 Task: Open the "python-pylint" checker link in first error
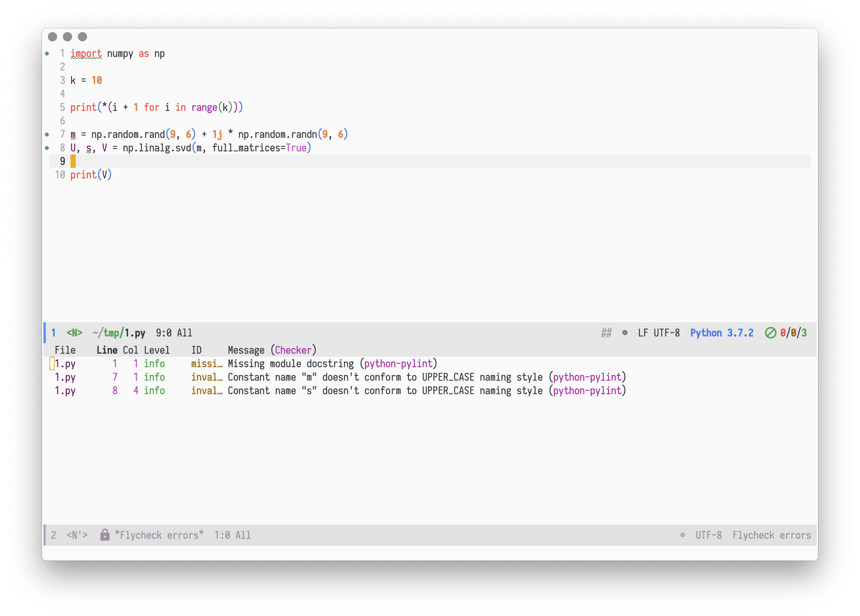point(398,363)
